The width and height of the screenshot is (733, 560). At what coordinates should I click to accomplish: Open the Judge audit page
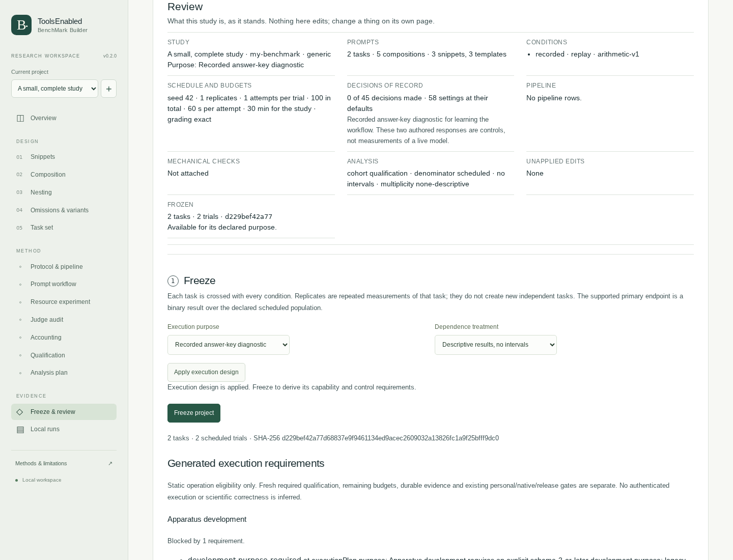[64, 320]
